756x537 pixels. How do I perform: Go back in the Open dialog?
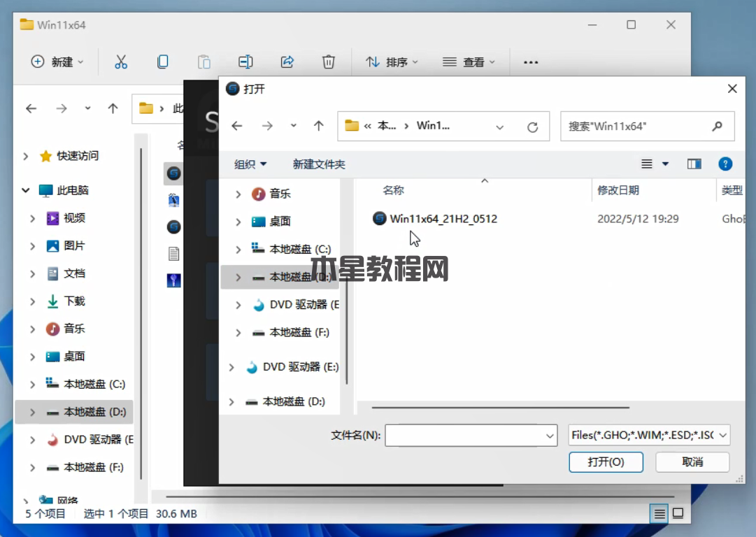coord(237,127)
